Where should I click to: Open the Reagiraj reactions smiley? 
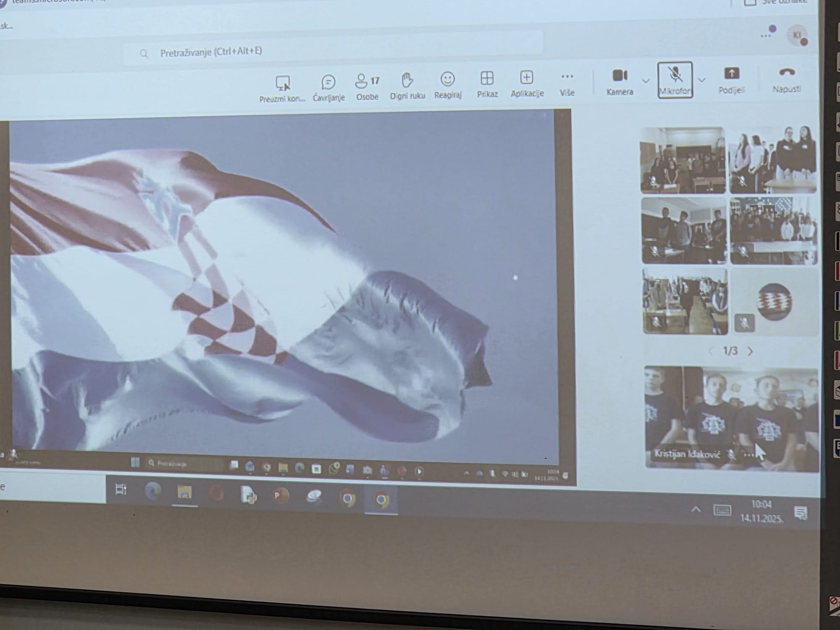448,79
